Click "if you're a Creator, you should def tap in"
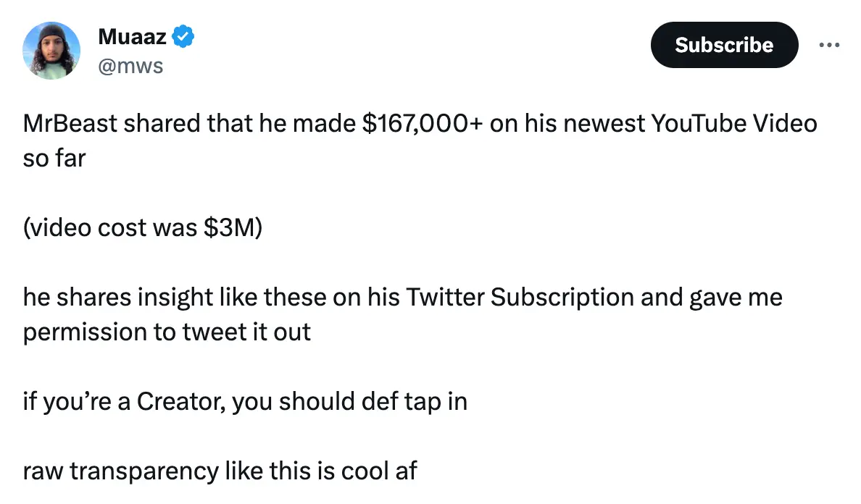The image size is (861, 504). pyautogui.click(x=245, y=401)
